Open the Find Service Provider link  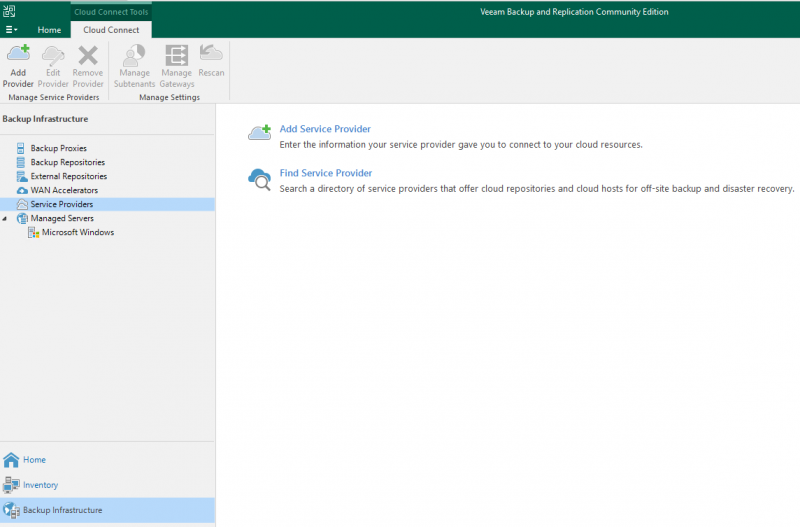pyautogui.click(x=326, y=173)
